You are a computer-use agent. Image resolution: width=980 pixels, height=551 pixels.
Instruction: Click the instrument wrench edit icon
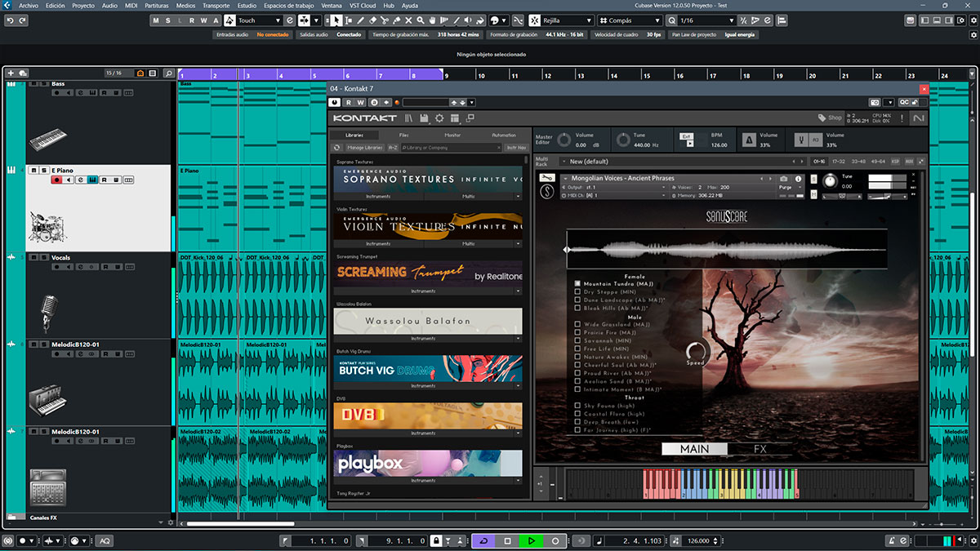point(548,178)
